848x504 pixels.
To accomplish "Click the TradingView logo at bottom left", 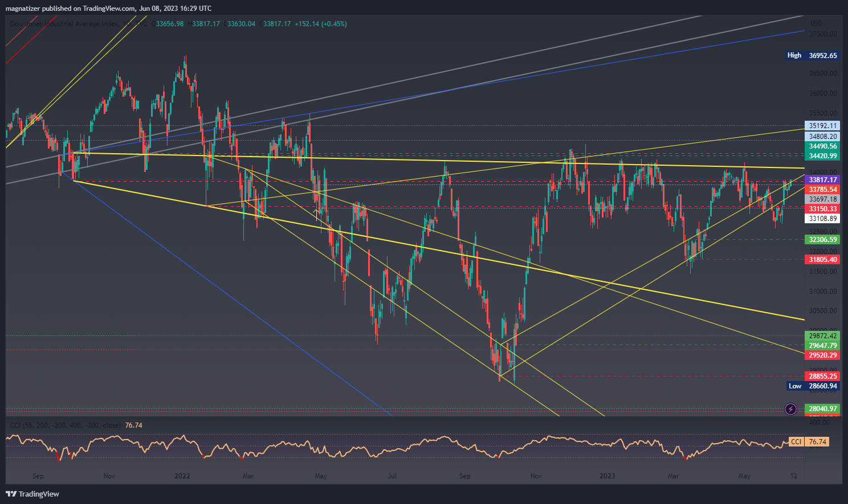I will (32, 494).
